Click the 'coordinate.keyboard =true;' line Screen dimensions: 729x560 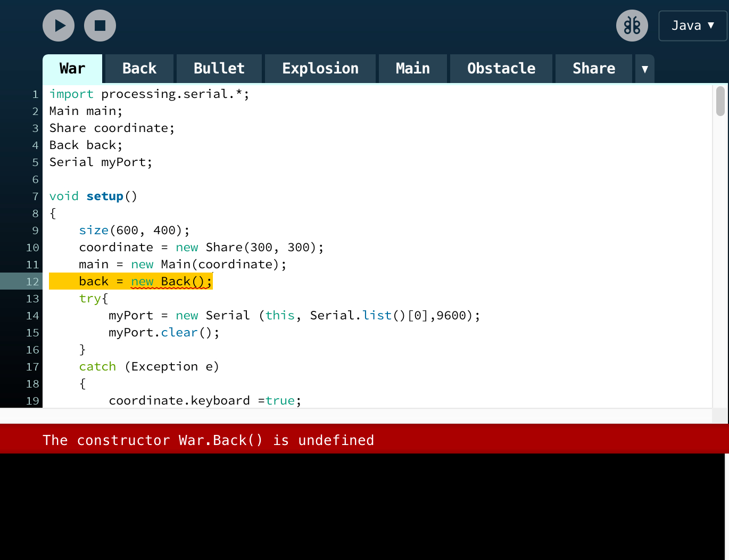[x=205, y=401]
